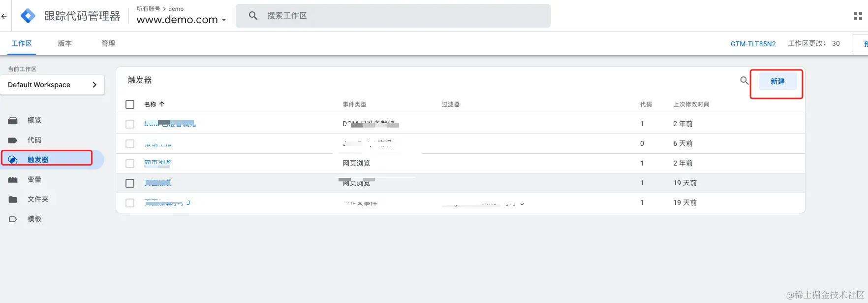Viewport: 868px width, 303px height.
Task: Check the last row with custom event
Action: click(130, 203)
